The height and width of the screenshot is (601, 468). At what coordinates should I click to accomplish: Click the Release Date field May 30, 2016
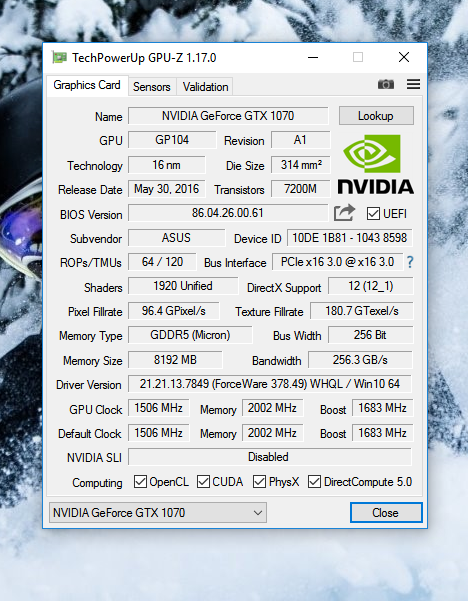coord(166,189)
